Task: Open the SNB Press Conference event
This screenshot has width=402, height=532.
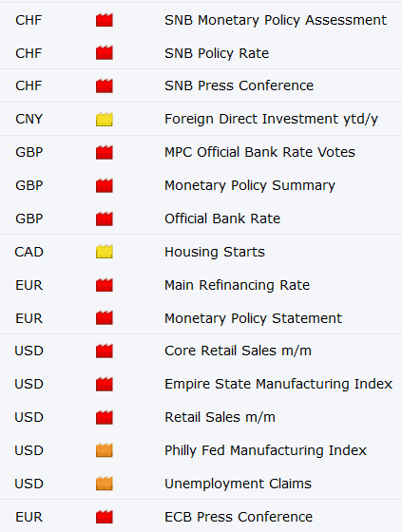Action: 239,85
